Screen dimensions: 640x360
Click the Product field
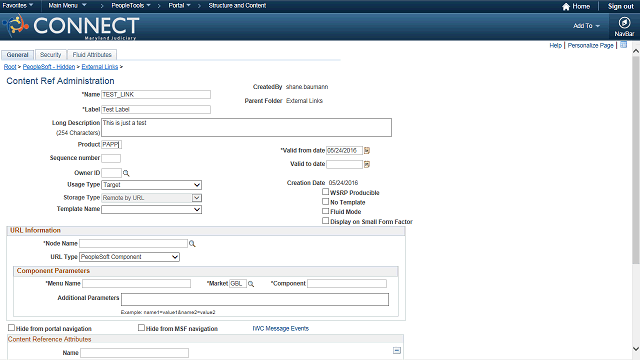[111, 144]
